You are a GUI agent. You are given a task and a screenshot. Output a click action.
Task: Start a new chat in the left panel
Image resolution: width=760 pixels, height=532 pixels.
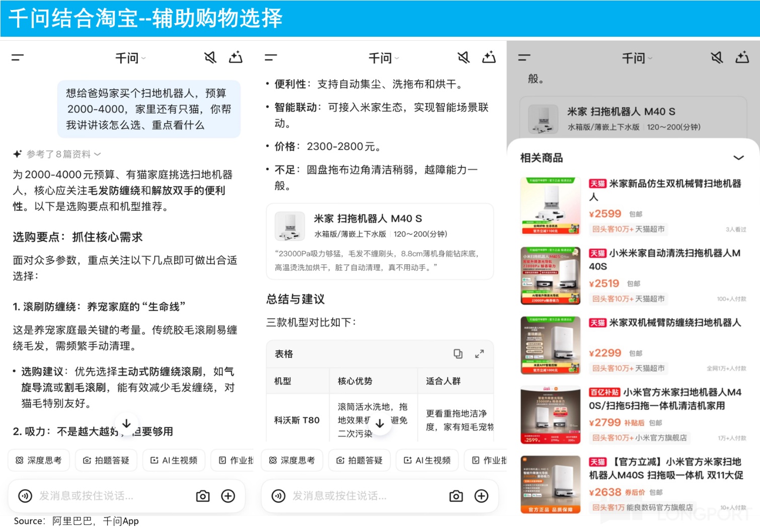click(236, 58)
